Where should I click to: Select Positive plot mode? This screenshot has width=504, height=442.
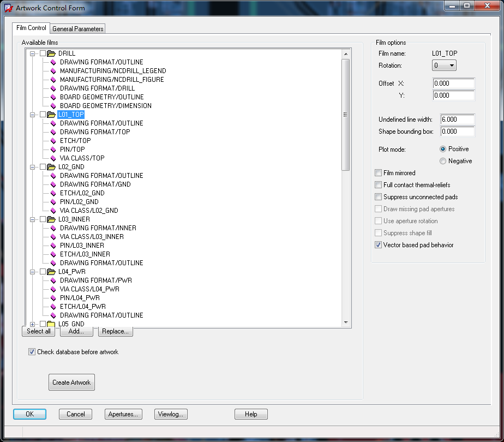click(443, 149)
